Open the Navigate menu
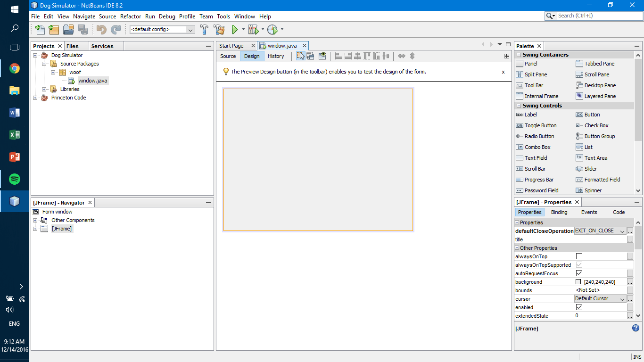 (x=84, y=16)
